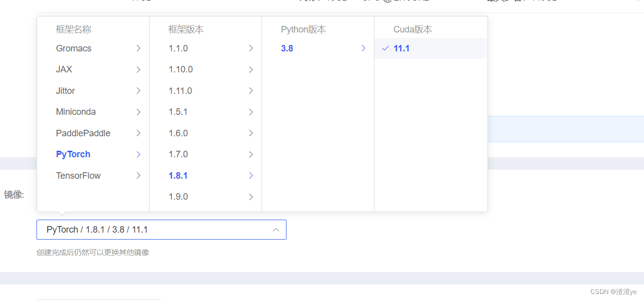This screenshot has width=644, height=300.
Task: Expand the version 1.6.0 chevron arrow
Action: click(x=251, y=133)
